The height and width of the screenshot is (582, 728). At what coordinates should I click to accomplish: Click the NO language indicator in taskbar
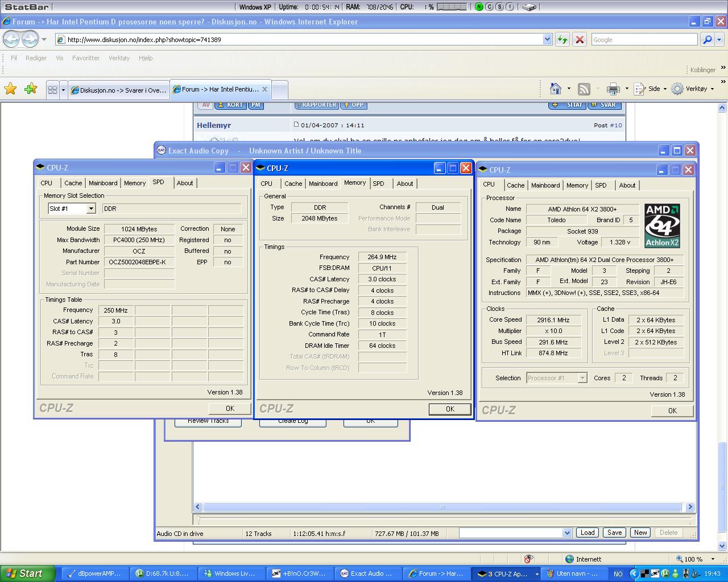point(618,573)
